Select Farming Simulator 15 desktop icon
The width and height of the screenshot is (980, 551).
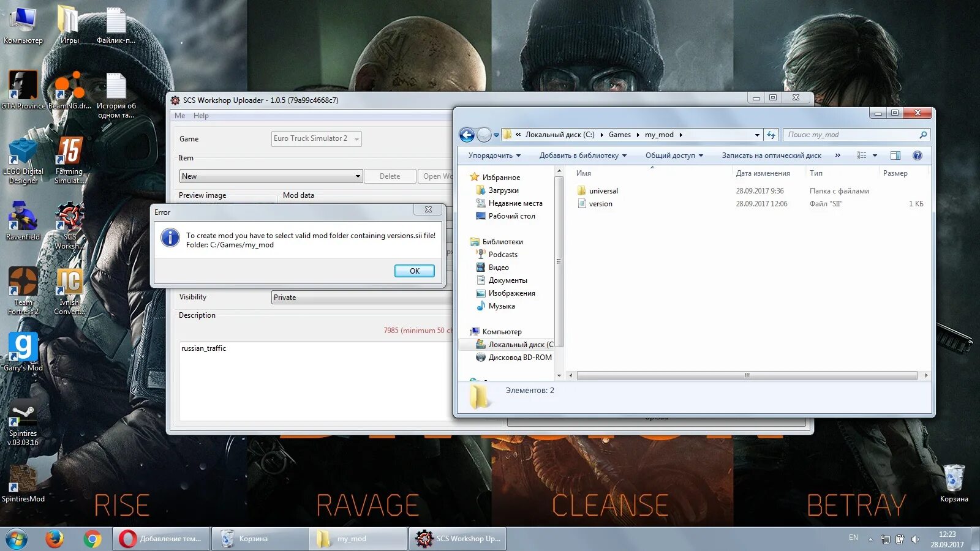(69, 161)
